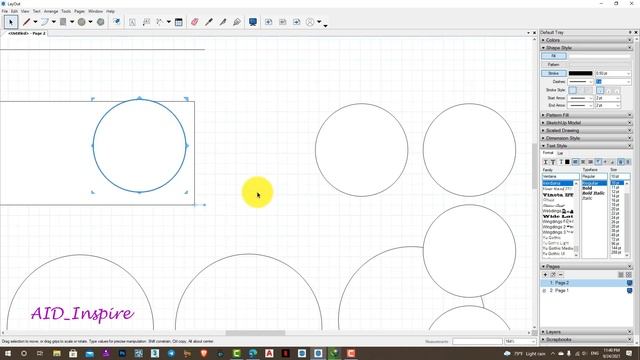This screenshot has width=640, height=360.
Task: Select the arrow Select tool
Action: [x=11, y=22]
